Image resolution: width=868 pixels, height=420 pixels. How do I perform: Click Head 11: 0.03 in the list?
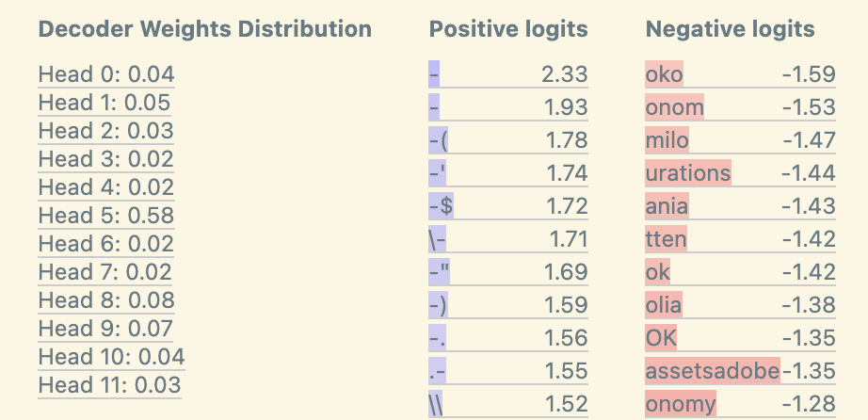coord(109,385)
